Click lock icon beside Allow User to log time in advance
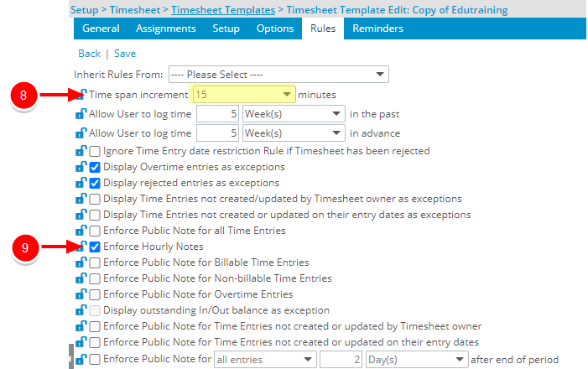 click(81, 133)
